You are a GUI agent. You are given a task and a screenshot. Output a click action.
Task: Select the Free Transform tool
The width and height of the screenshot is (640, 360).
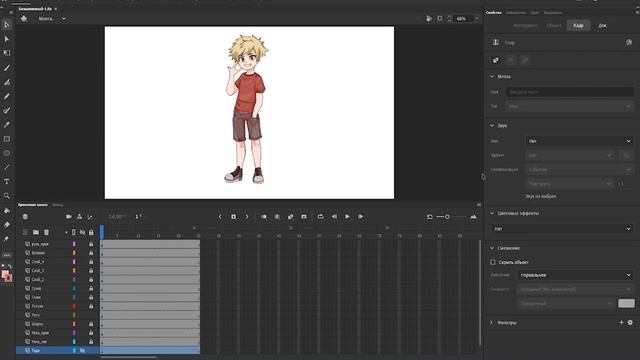(x=7, y=53)
